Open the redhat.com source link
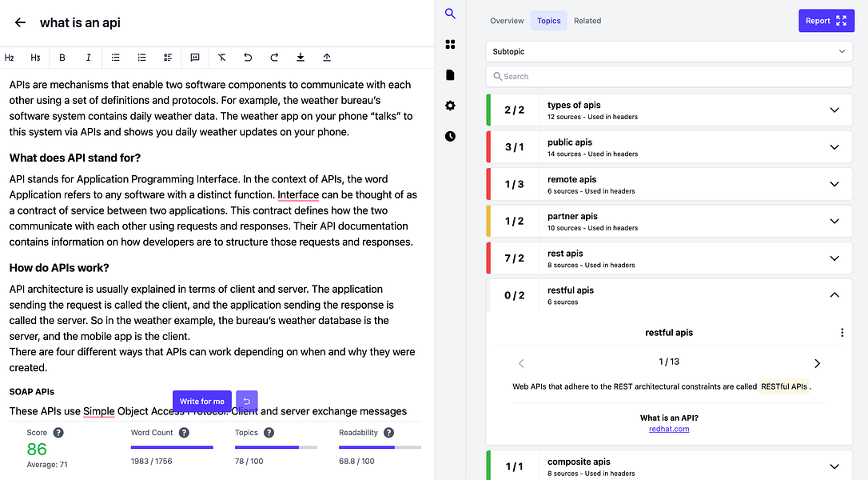868x480 pixels. click(669, 429)
